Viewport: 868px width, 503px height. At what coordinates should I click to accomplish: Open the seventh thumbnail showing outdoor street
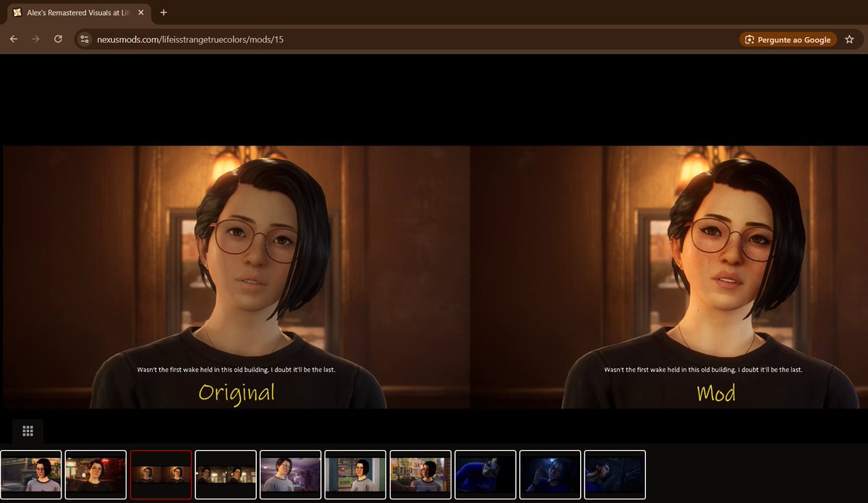coord(420,475)
